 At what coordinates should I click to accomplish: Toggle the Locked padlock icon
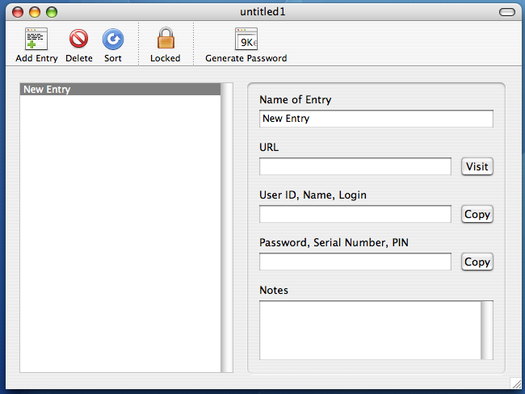[x=166, y=38]
